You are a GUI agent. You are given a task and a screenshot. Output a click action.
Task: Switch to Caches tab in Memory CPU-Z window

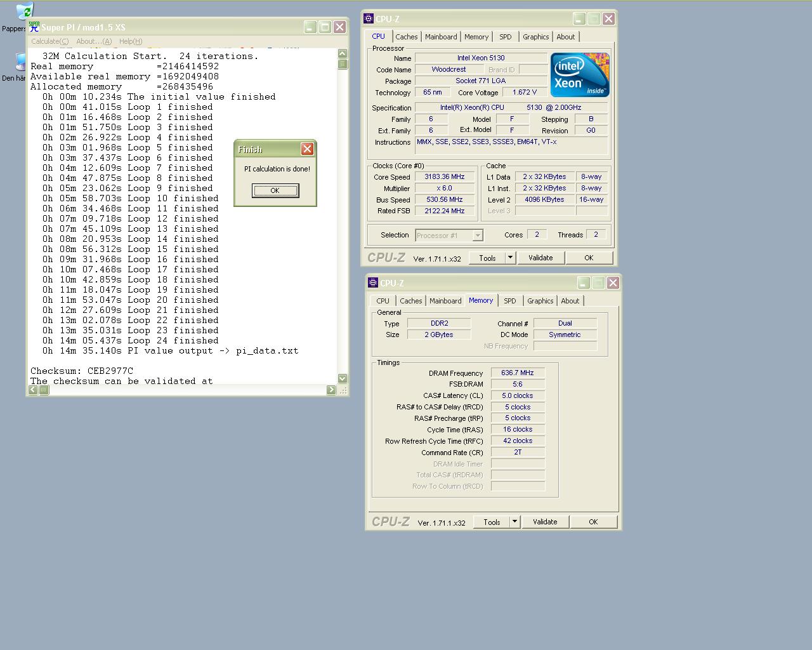[x=411, y=301]
